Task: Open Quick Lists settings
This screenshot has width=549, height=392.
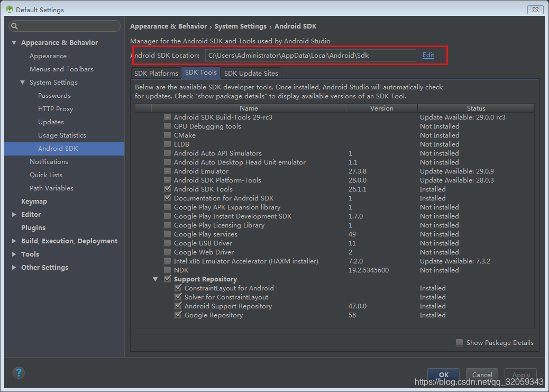Action: click(x=46, y=175)
